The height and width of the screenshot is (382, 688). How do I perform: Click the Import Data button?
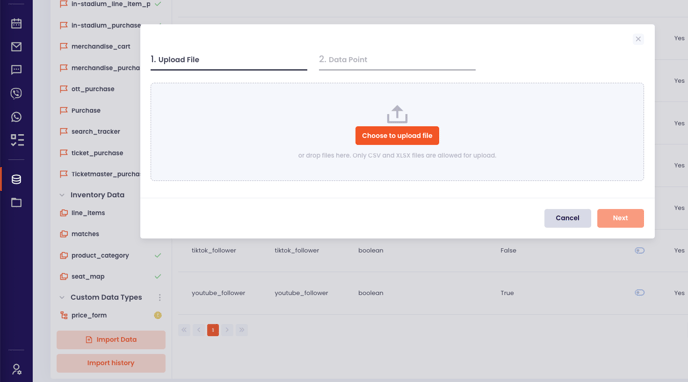(x=111, y=339)
